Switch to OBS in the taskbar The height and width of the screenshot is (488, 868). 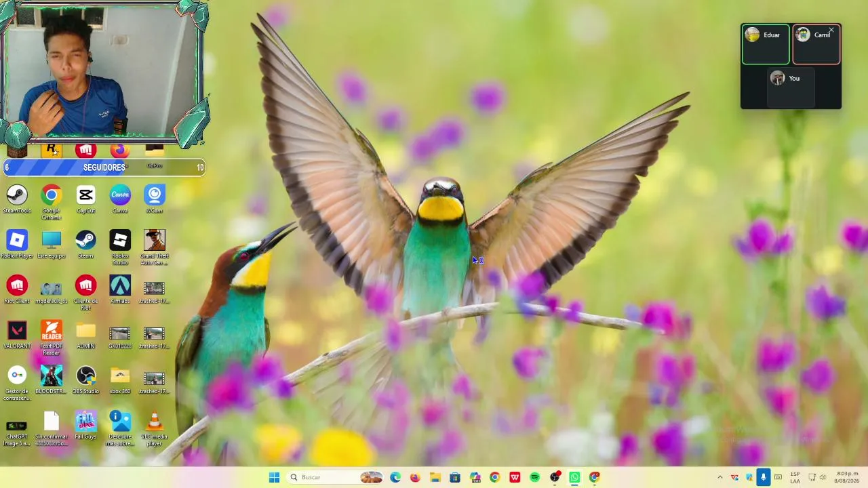coord(555,477)
